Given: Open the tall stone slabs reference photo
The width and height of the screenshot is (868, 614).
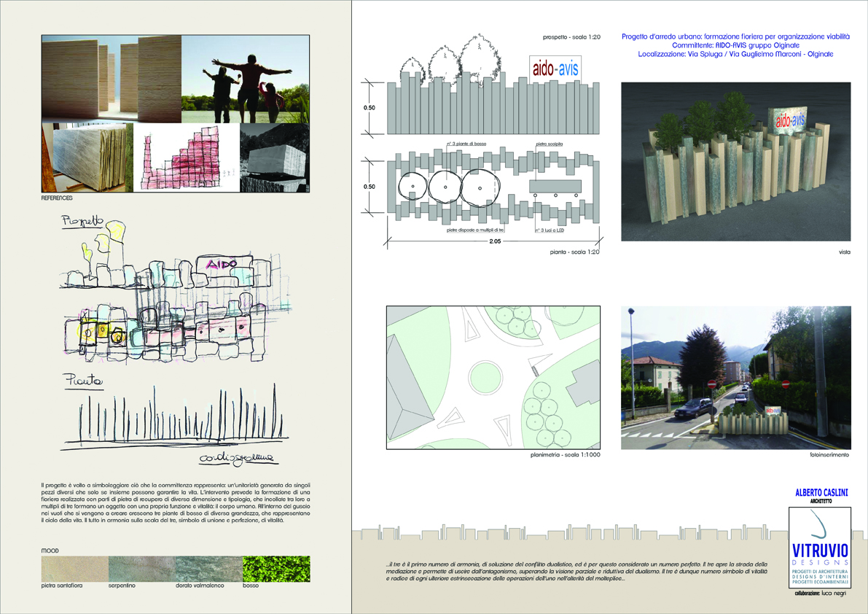Looking at the screenshot, I should pyautogui.click(x=112, y=79).
